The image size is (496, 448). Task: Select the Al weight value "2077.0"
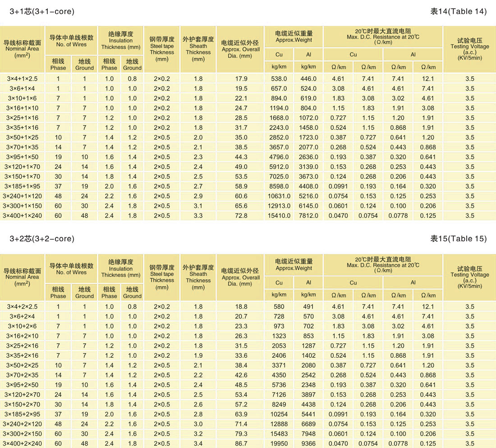click(x=308, y=147)
